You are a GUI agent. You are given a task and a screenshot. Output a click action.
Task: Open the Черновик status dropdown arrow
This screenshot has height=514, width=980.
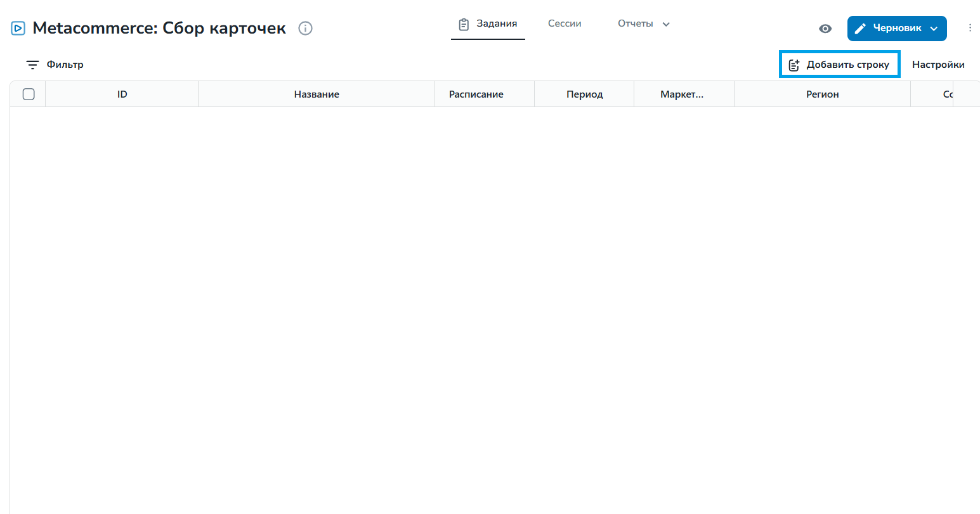tap(934, 29)
